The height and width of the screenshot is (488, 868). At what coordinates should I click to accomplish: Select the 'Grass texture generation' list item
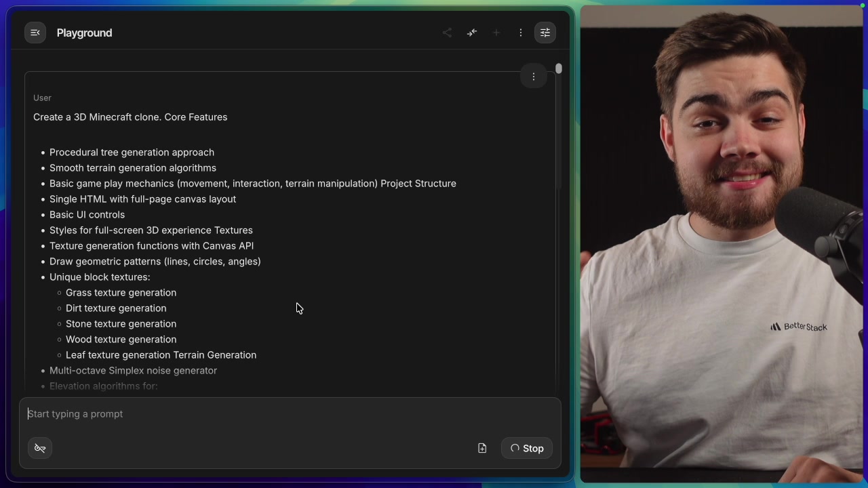click(x=121, y=292)
